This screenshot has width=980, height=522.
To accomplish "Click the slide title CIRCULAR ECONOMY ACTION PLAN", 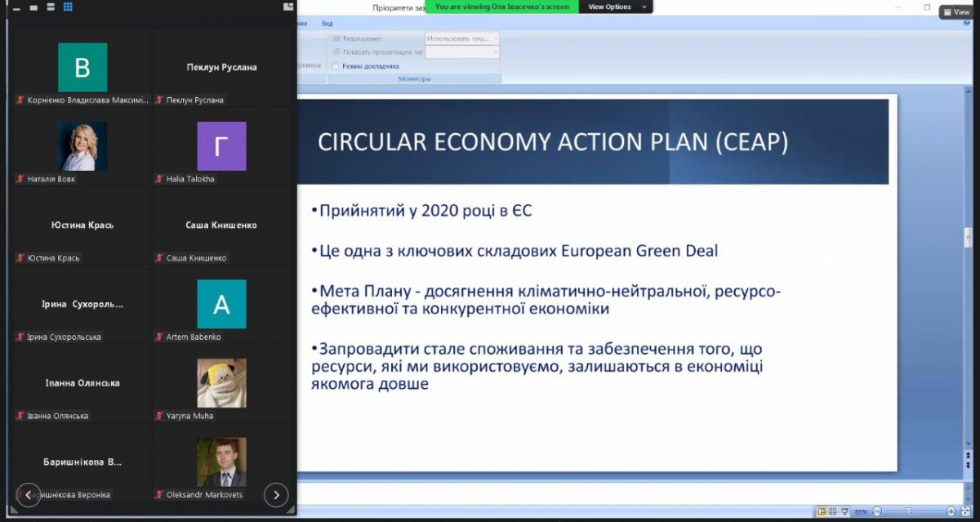I will coord(553,142).
